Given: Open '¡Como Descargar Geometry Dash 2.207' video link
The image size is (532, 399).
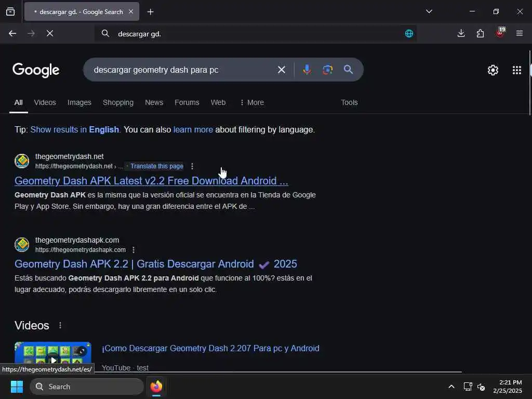Looking at the screenshot, I should pyautogui.click(x=211, y=349).
